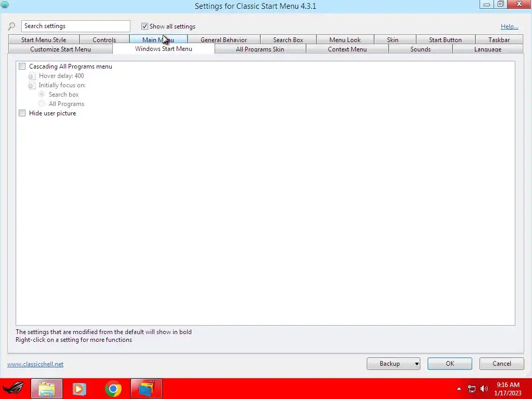Toggle Show all settings checkbox
The width and height of the screenshot is (532, 399).
(144, 26)
